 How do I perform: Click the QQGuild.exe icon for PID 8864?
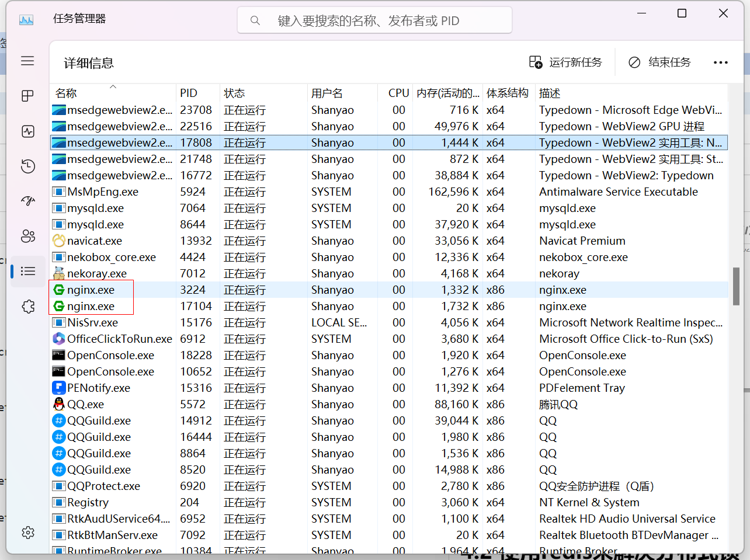[58, 453]
